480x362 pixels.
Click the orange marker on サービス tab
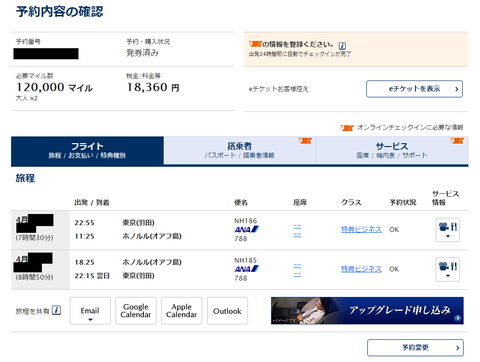(457, 141)
